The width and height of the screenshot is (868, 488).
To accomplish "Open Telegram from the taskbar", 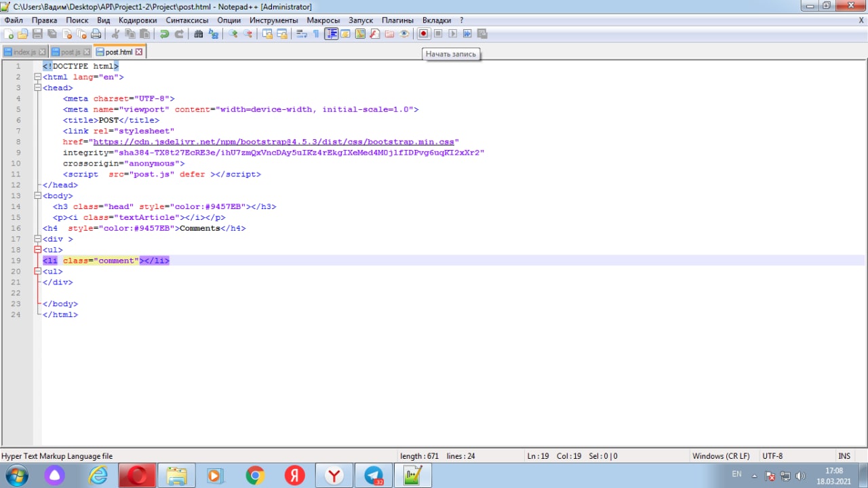I will click(x=374, y=476).
